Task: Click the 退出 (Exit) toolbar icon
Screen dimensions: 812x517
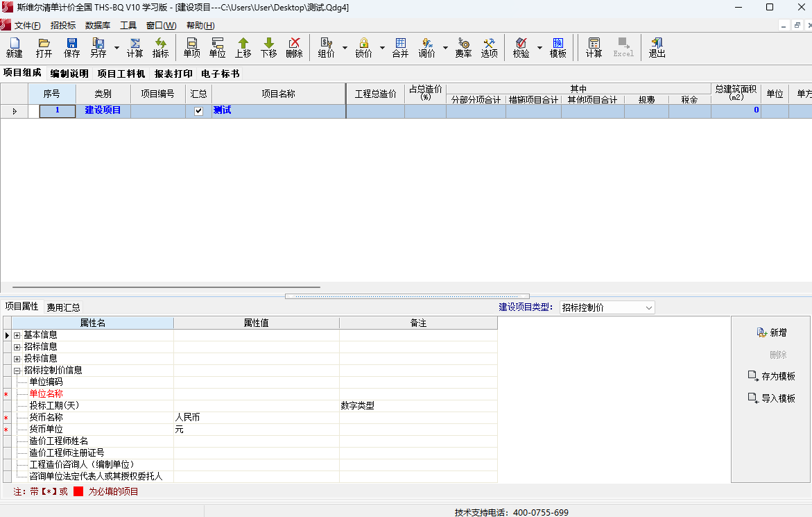Action: click(x=657, y=47)
